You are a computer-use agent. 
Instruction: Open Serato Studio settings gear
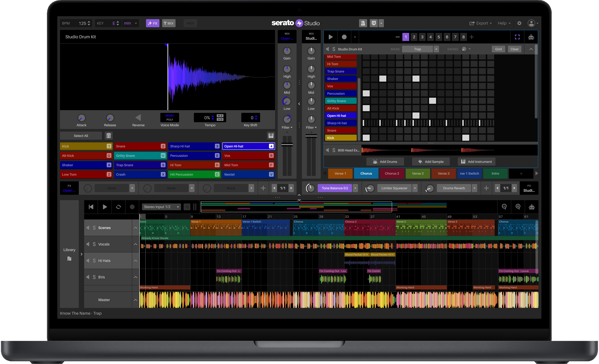[519, 23]
